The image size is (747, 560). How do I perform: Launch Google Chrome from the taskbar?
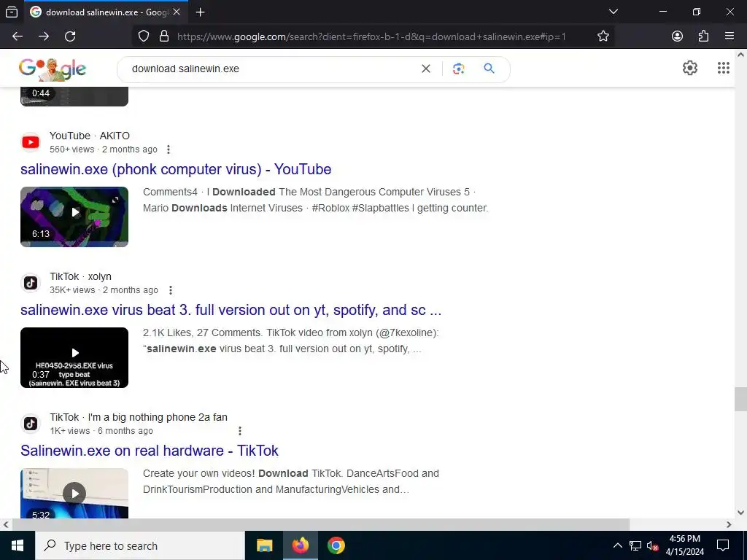(336, 545)
